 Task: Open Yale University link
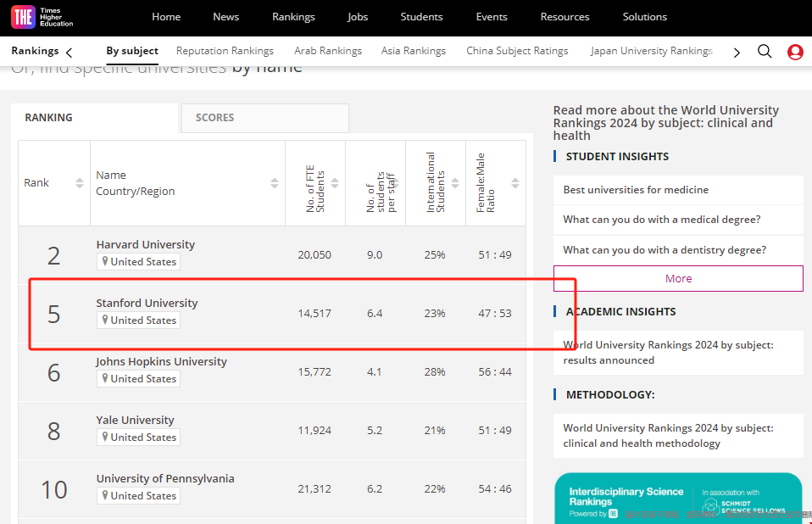pyautogui.click(x=135, y=420)
